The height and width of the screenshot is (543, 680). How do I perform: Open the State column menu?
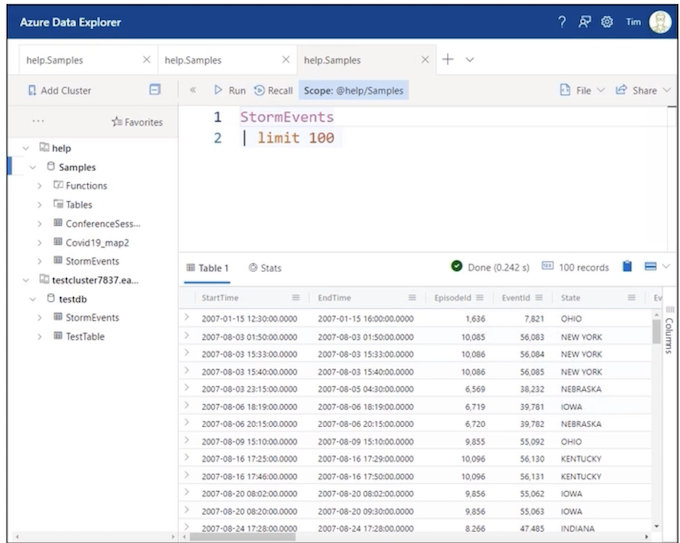point(631,298)
